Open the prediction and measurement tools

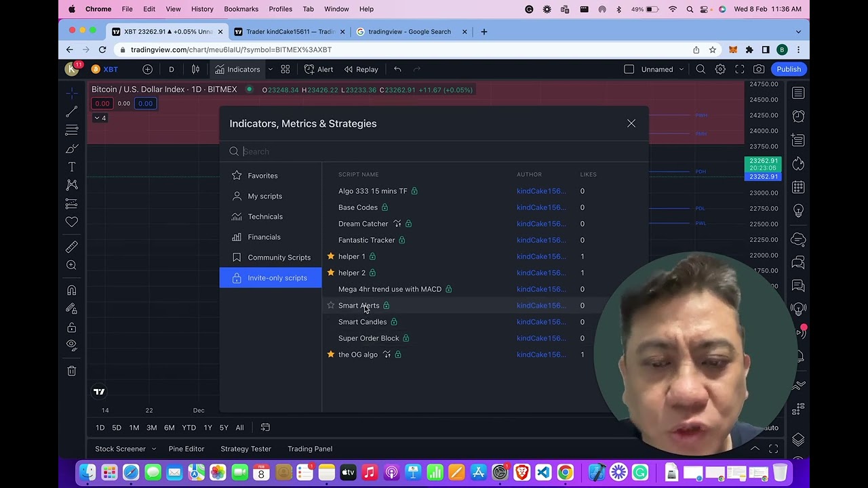point(72,203)
